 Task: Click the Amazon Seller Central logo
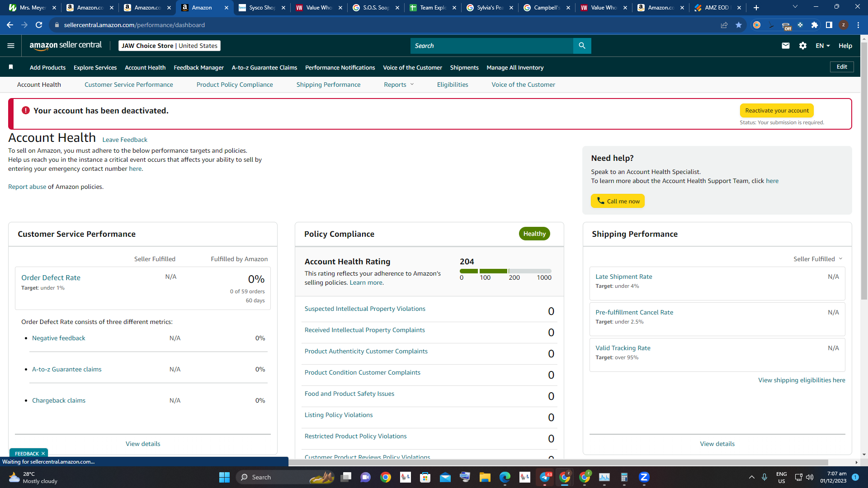66,45
